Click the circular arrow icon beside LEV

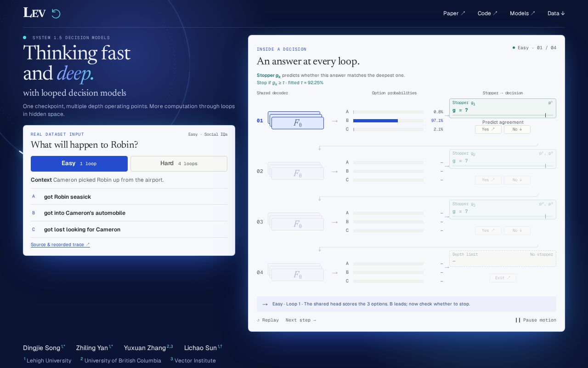pyautogui.click(x=56, y=13)
